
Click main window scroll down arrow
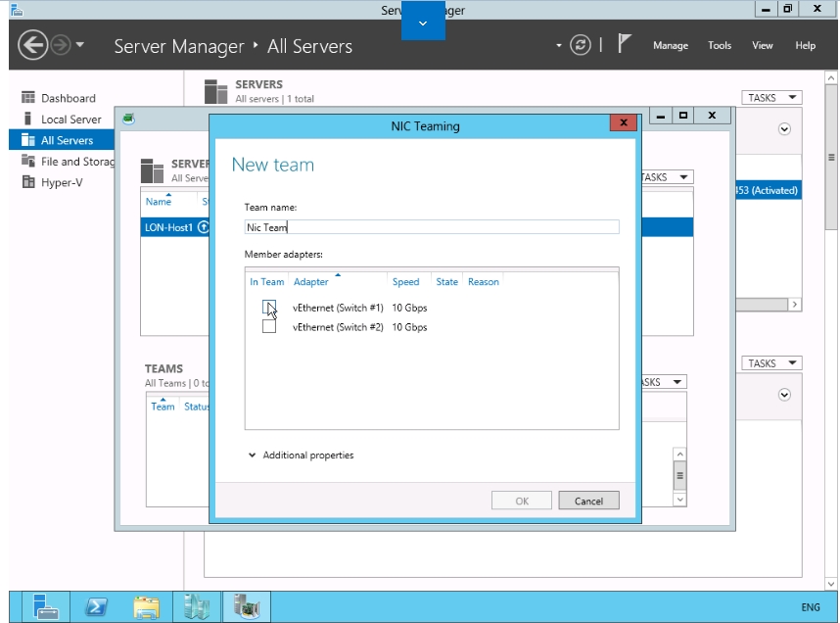pos(831,584)
